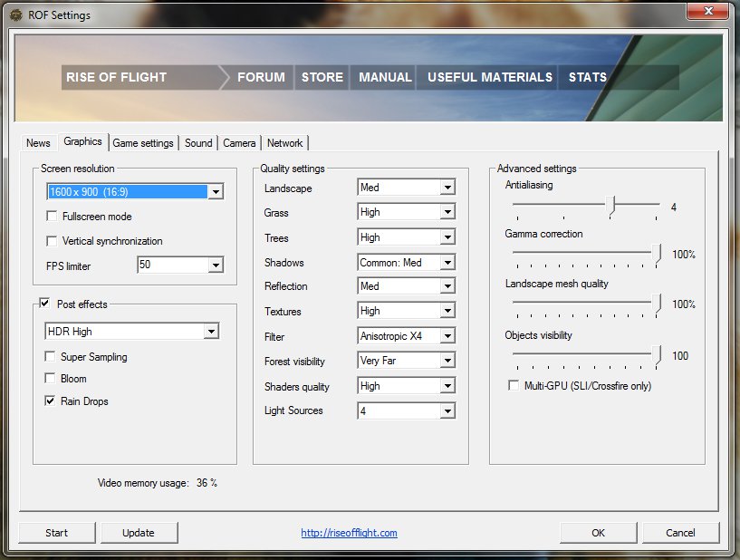This screenshot has width=740, height=560.
Task: Open the Camera tab
Action: [239, 143]
